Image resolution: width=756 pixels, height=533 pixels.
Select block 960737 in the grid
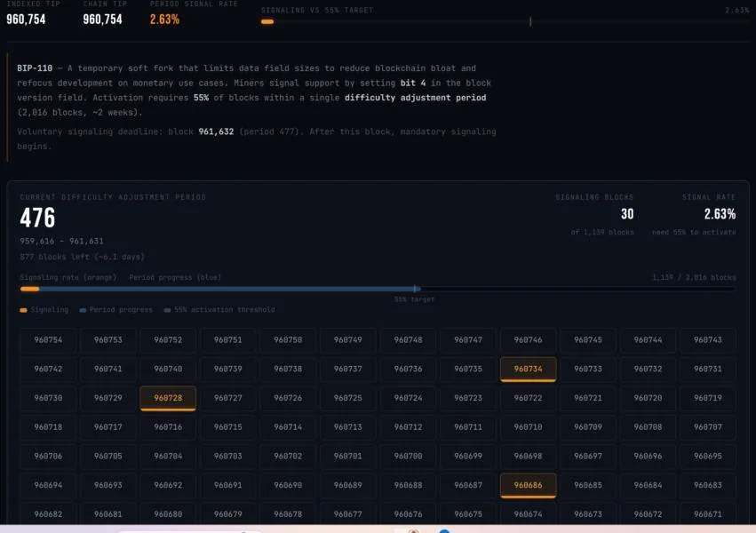click(x=348, y=370)
